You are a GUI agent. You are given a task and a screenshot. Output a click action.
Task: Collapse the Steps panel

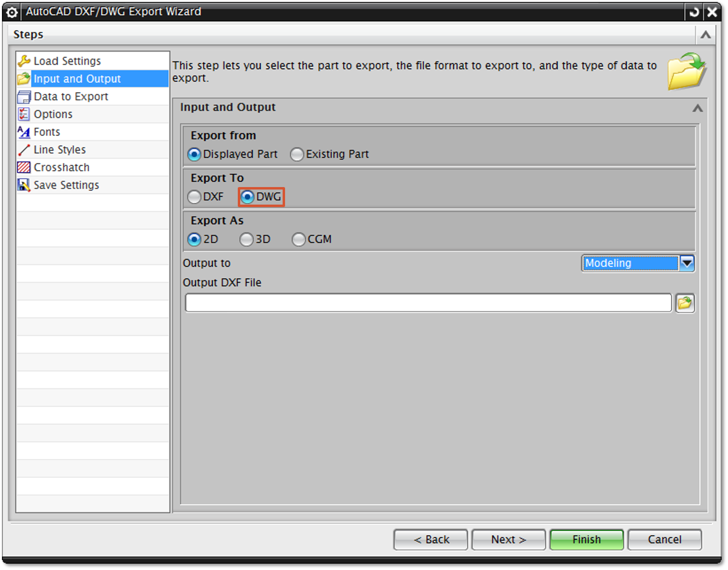(x=705, y=35)
